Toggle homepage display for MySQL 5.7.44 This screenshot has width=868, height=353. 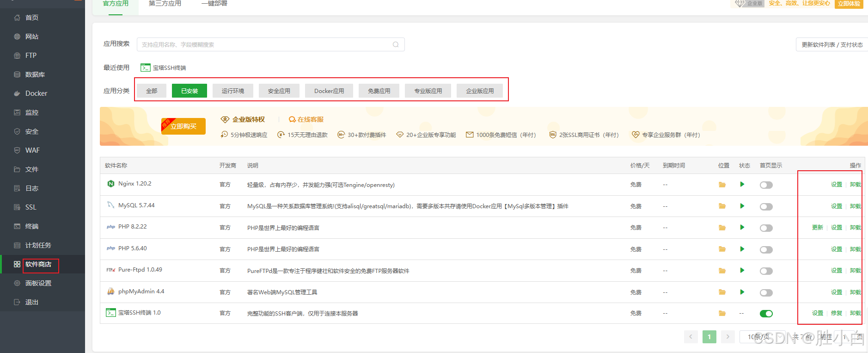pos(766,207)
